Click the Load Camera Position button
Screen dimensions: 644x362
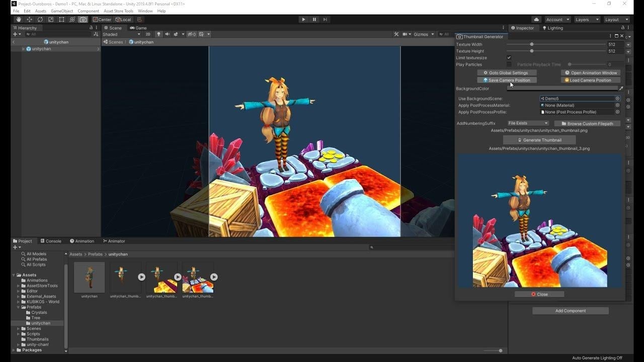coord(590,80)
